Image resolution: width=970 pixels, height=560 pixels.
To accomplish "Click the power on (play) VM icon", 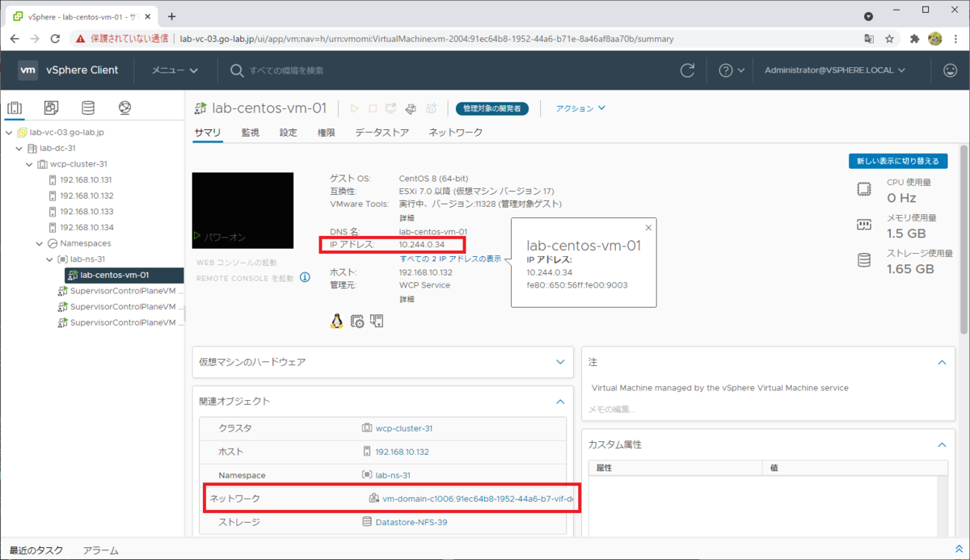I will click(x=354, y=108).
